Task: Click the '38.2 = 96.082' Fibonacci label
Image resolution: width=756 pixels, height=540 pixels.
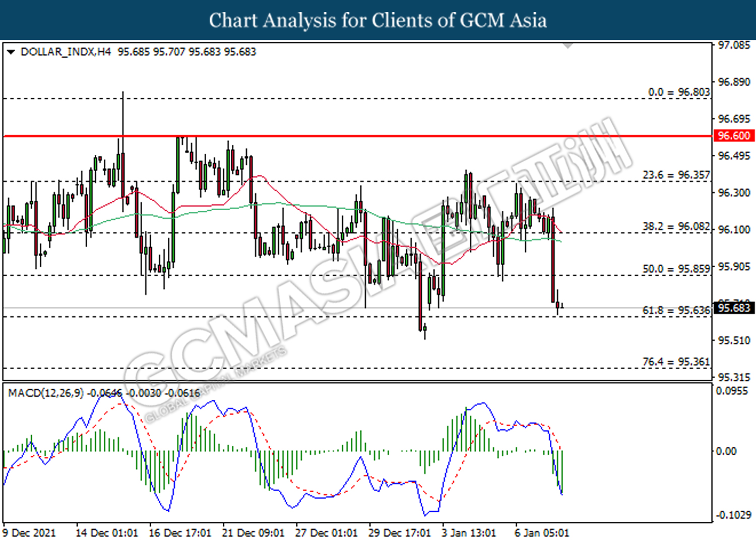Action: tap(676, 227)
